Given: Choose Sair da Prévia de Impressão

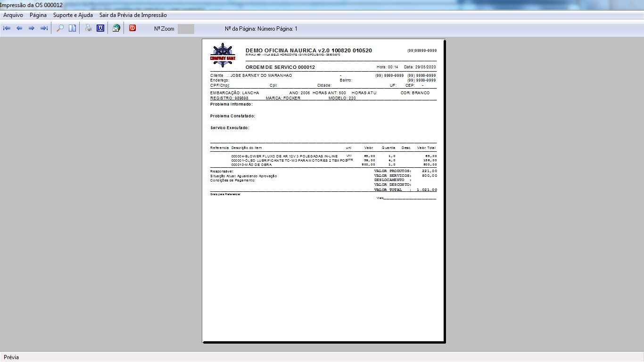Looking at the screenshot, I should click(133, 15).
